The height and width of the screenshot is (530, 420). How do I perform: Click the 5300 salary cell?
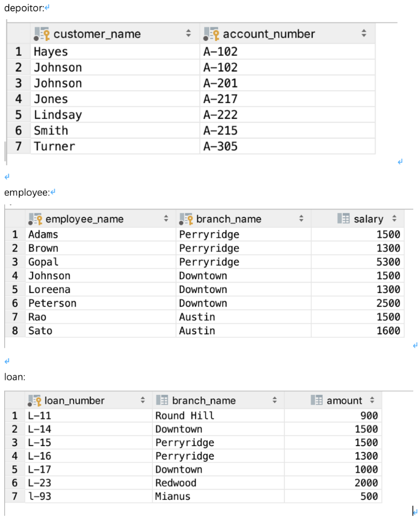pos(388,262)
